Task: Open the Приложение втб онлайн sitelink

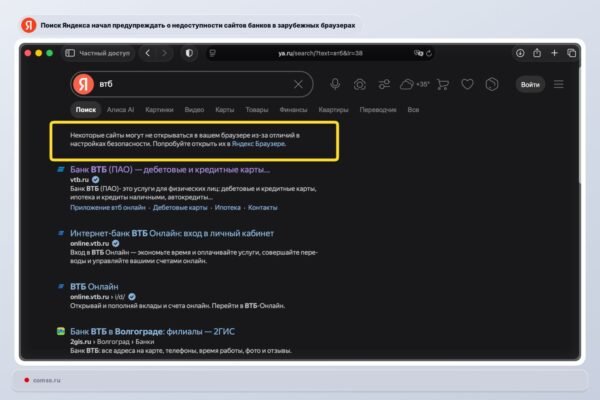Action: point(108,207)
